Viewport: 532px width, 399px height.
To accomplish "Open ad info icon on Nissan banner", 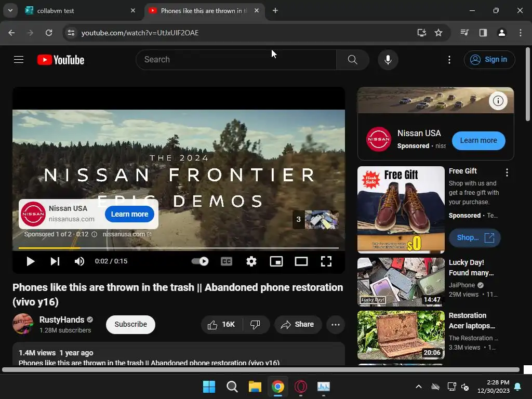I will [498, 101].
